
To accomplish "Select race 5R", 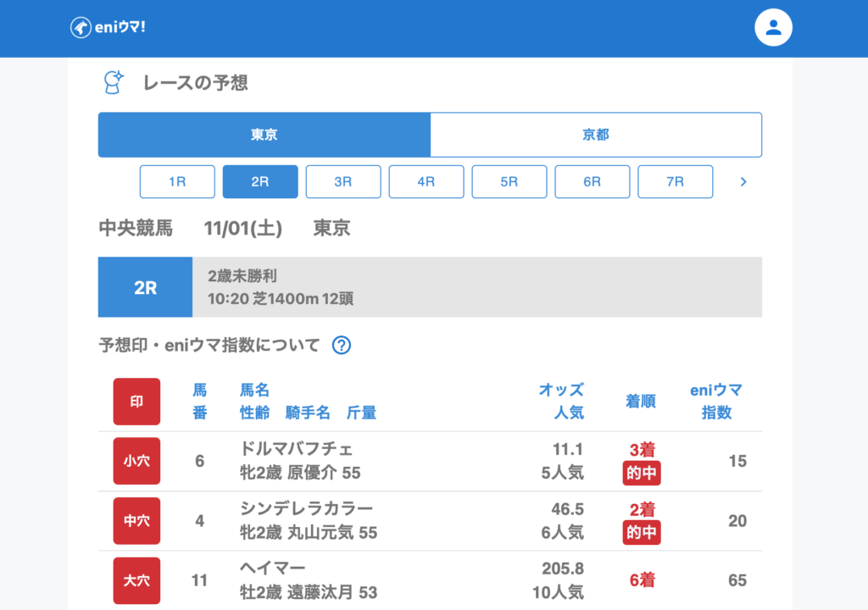I will pyautogui.click(x=509, y=181).
